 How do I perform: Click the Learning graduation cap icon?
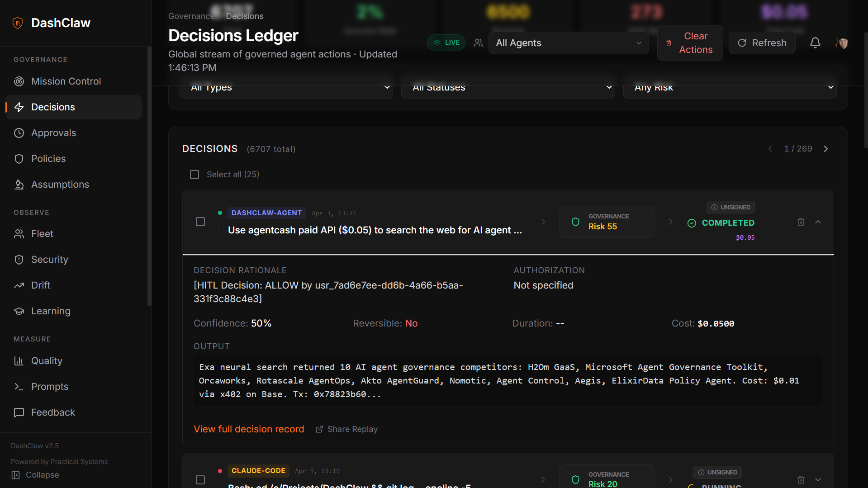pos(19,311)
